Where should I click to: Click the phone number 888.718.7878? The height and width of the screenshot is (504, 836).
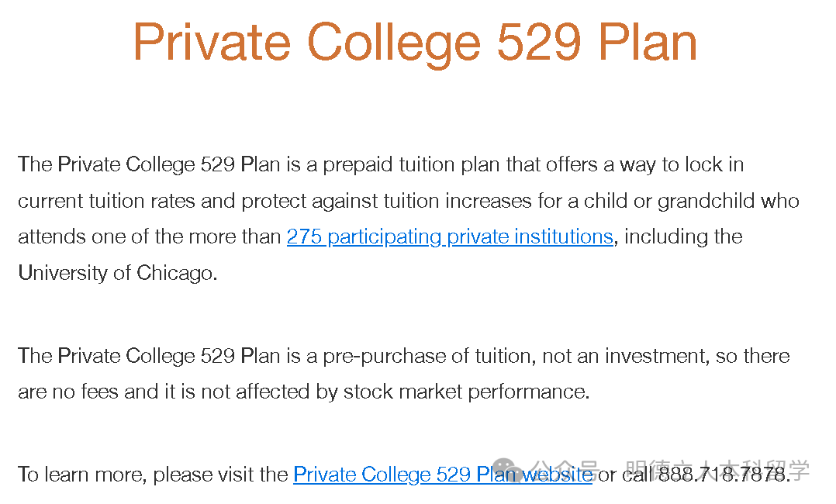click(x=724, y=474)
